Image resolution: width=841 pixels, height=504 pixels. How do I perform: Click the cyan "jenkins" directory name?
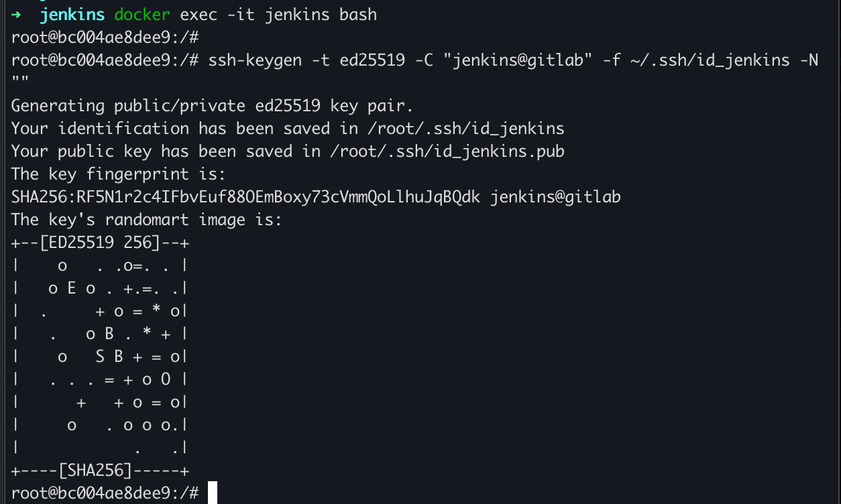coord(72,15)
